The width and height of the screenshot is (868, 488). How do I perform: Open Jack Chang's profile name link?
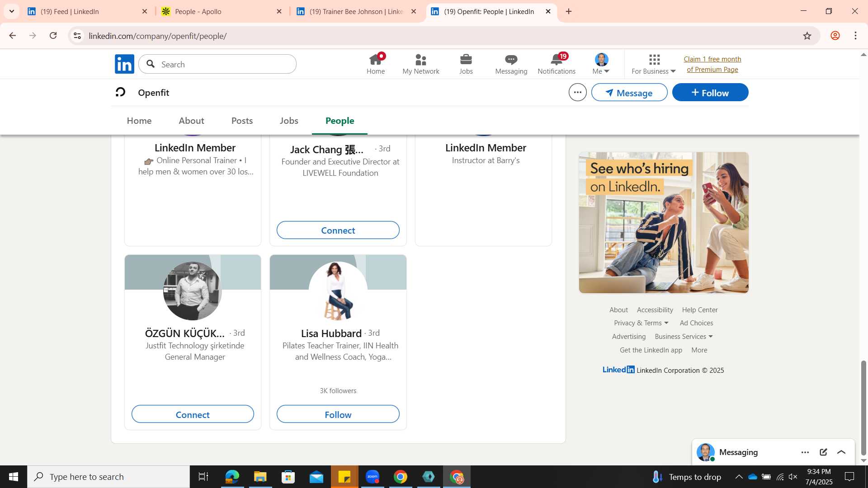click(326, 149)
